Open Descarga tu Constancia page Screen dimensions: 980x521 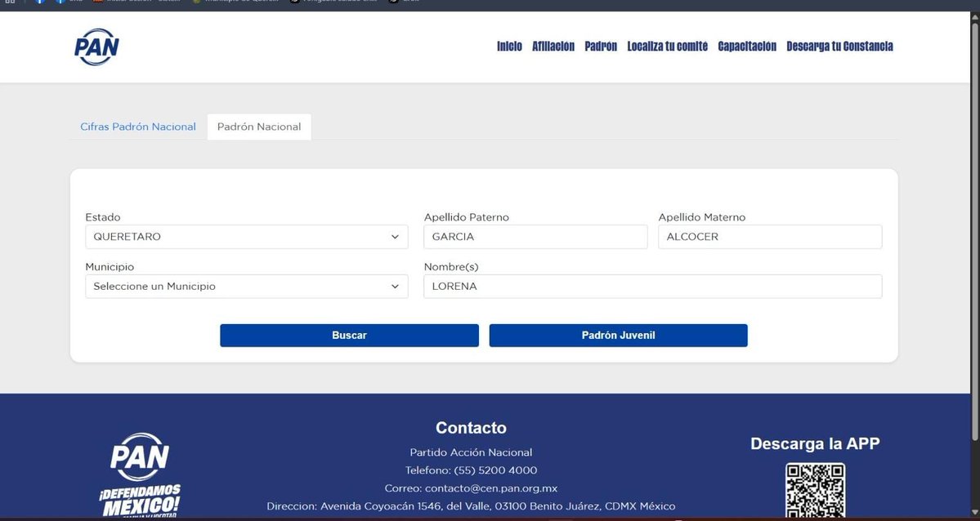pos(839,47)
